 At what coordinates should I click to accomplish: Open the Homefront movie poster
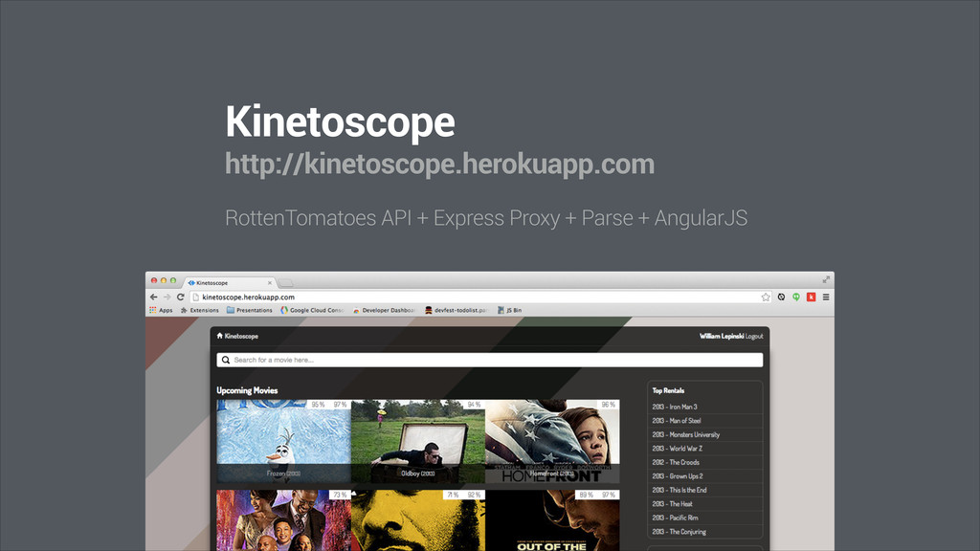552,441
